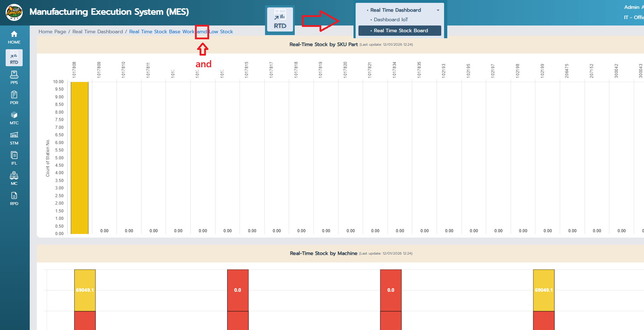Click the Café Amazon MES logo
The width and height of the screenshot is (644, 330).
(14, 12)
